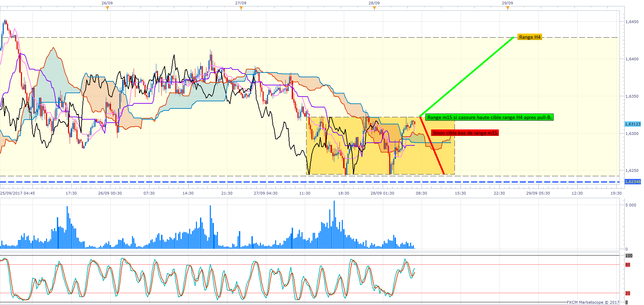Click the 1,6450 price axis label
Viewport: 644px width, 305px height.
pos(632,22)
